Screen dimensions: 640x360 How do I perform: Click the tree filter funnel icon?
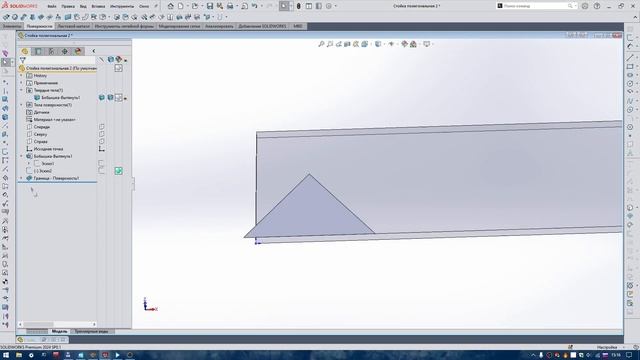[23, 60]
